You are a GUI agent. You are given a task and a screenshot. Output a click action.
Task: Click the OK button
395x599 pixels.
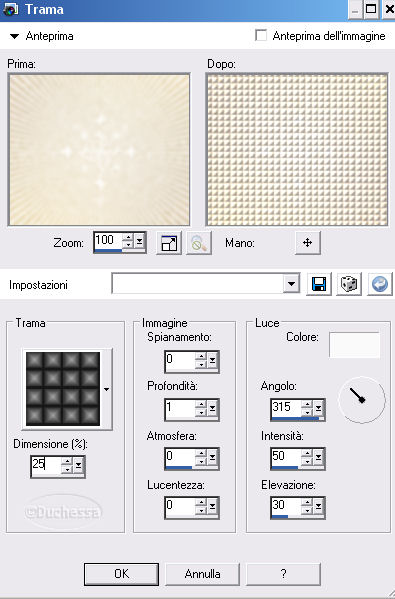point(121,574)
